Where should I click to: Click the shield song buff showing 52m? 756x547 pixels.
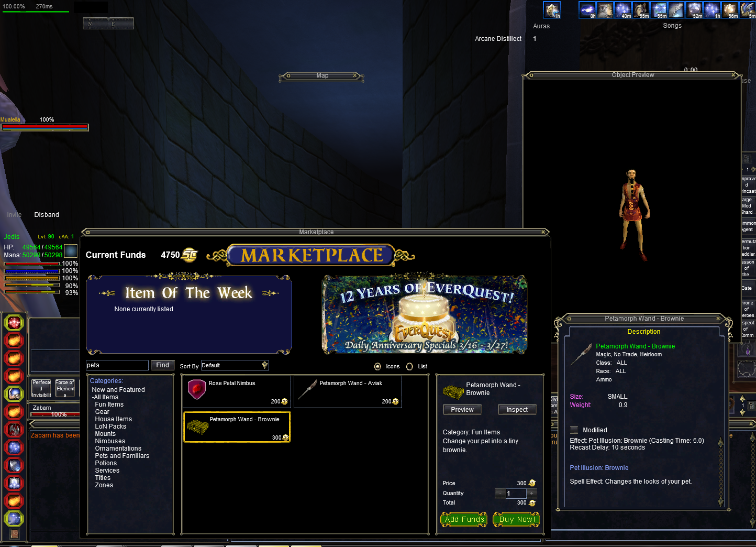pos(694,10)
